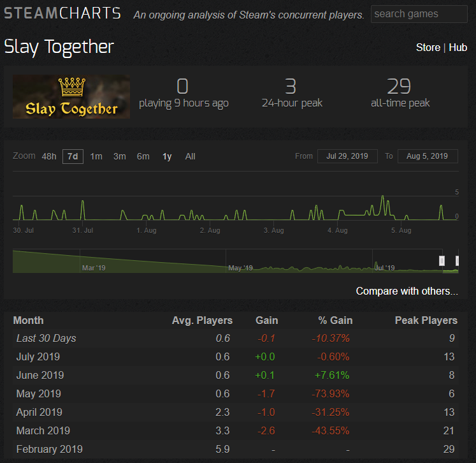Select the May 2019 row label
Image resolution: width=476 pixels, height=463 pixels.
[39, 393]
